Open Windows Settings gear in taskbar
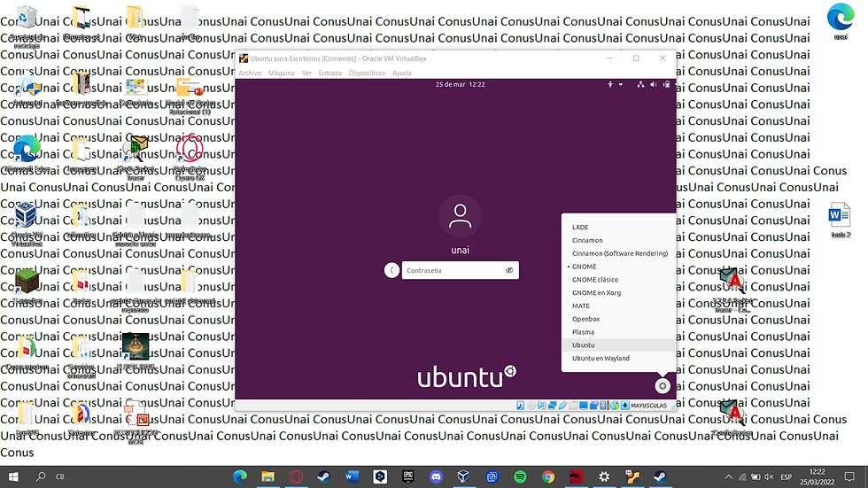 pyautogui.click(x=604, y=476)
